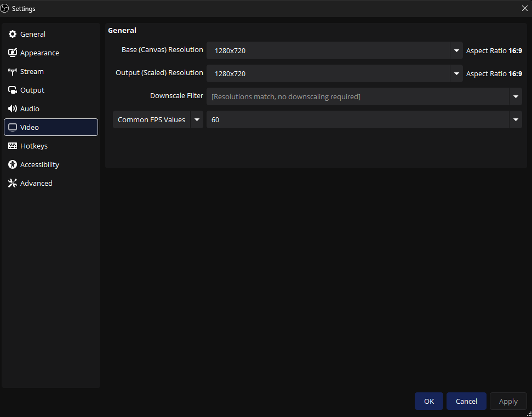Viewport: 532px width, 417px height.
Task: Open the Audio settings label
Action: tap(30, 108)
